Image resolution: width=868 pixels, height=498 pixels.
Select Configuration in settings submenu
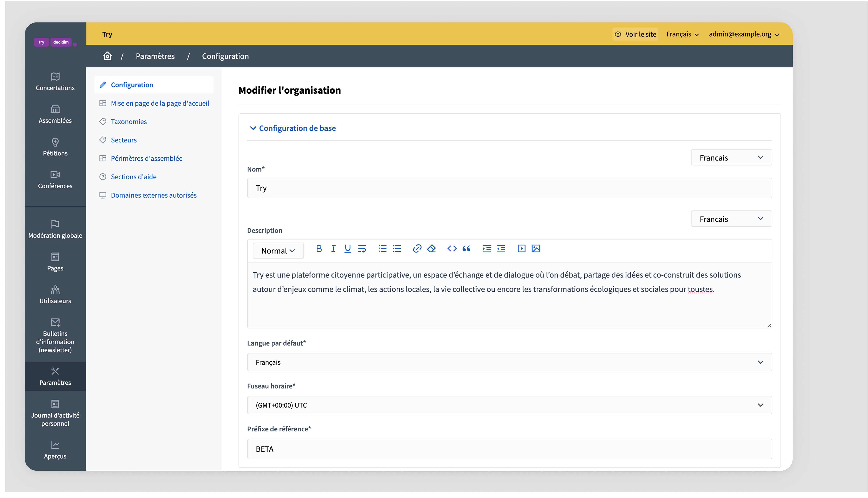coord(154,85)
